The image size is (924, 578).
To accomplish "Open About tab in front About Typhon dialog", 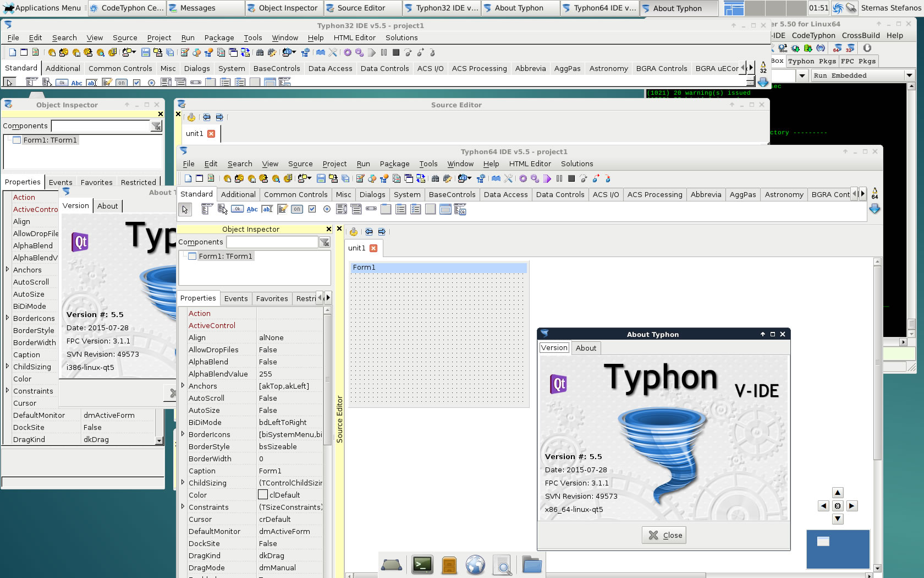I will (586, 348).
